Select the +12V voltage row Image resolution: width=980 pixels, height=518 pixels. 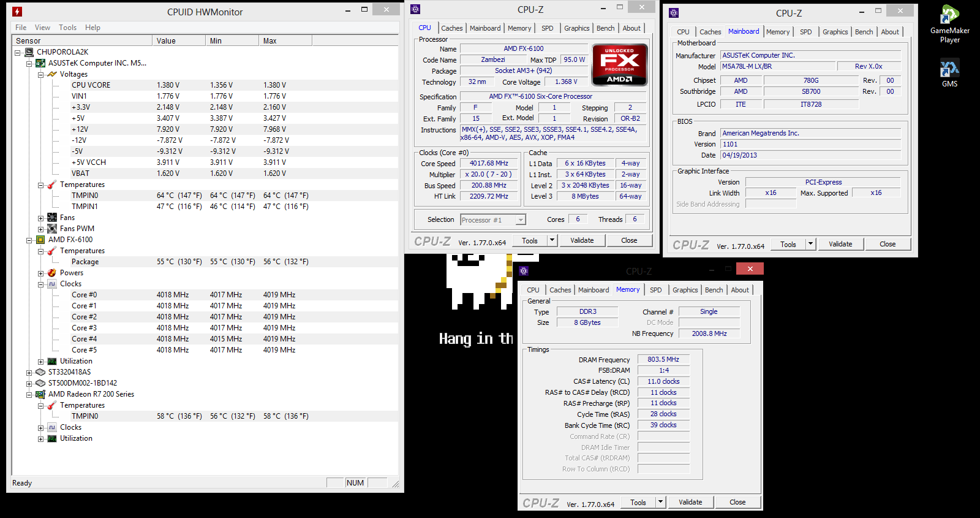pos(205,129)
